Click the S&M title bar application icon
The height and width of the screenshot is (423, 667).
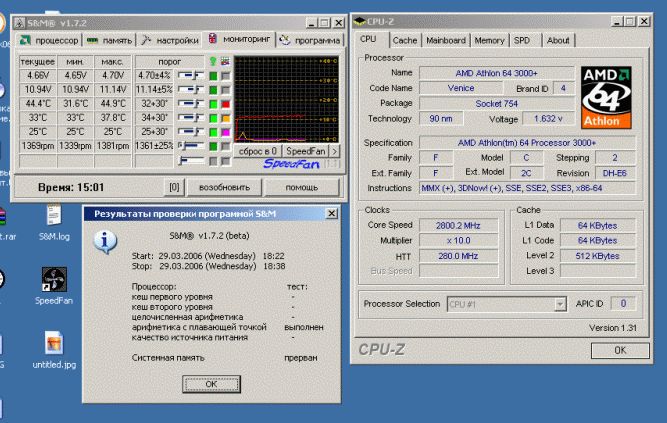[x=20, y=23]
